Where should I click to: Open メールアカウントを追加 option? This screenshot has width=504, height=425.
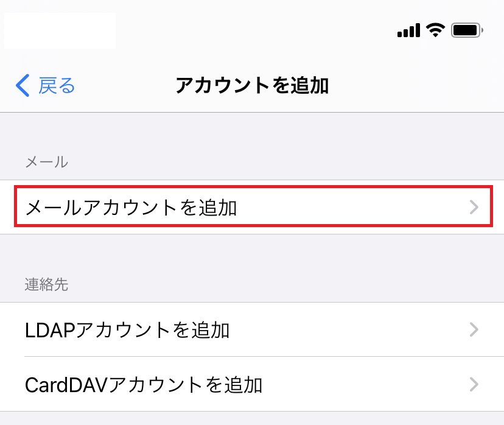coord(131,208)
